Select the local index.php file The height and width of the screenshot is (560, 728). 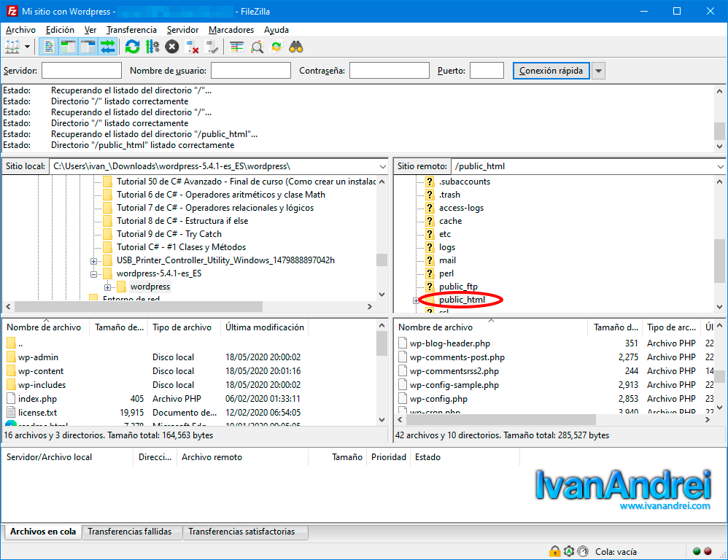click(37, 399)
